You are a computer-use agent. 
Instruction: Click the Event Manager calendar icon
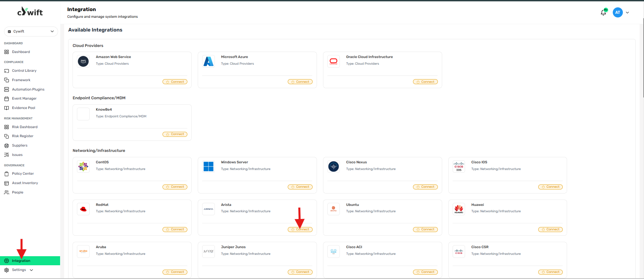tap(6, 99)
